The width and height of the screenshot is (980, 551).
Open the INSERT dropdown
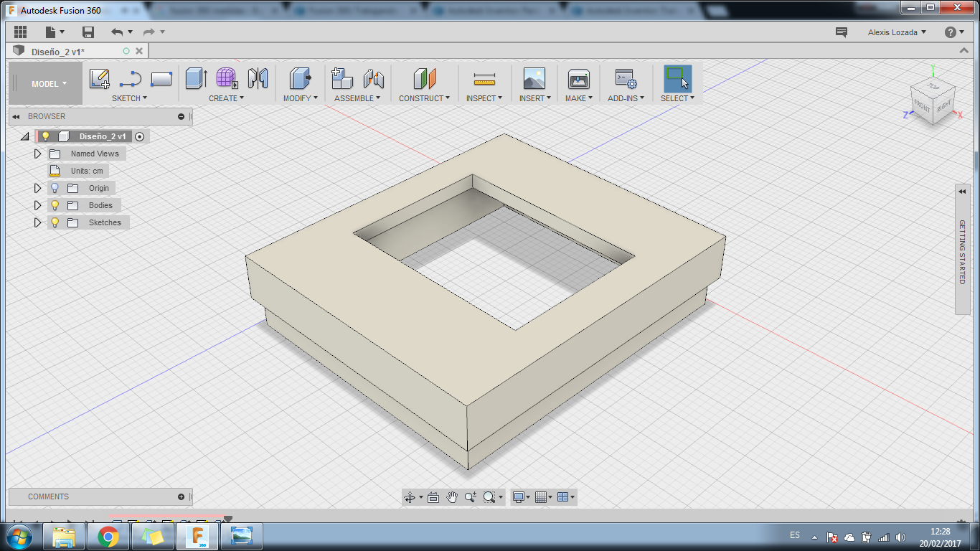coord(535,98)
